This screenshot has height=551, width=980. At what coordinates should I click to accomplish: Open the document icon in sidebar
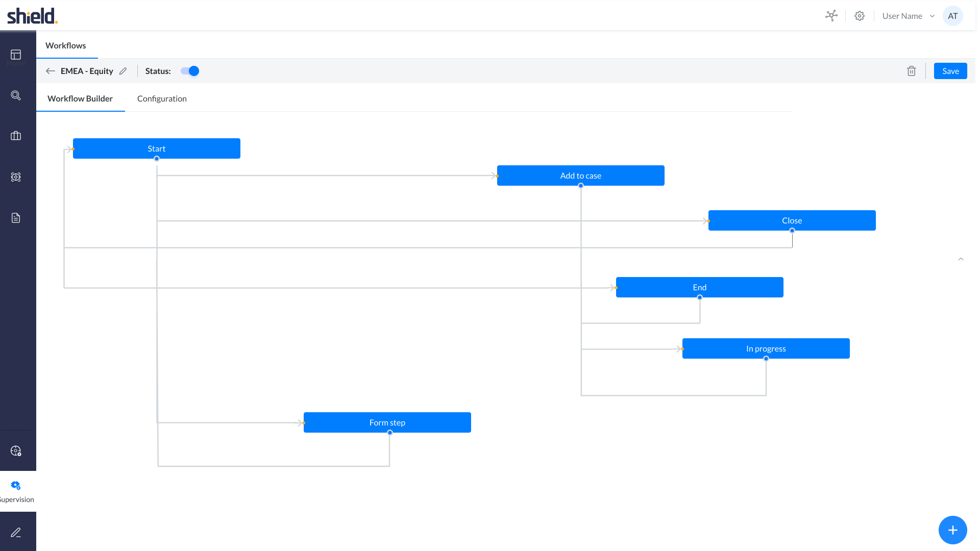[x=16, y=218]
